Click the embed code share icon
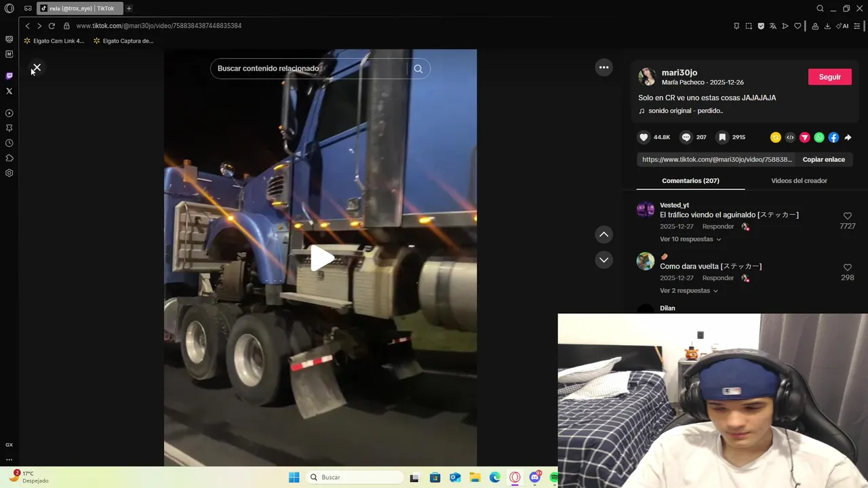This screenshot has height=488, width=868. (x=790, y=137)
